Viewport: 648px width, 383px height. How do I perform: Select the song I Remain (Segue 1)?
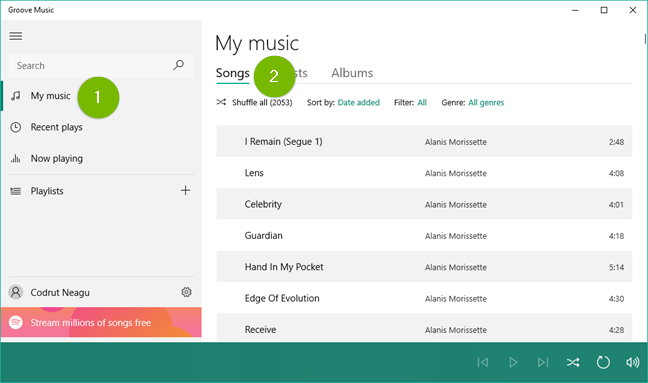coord(424,141)
